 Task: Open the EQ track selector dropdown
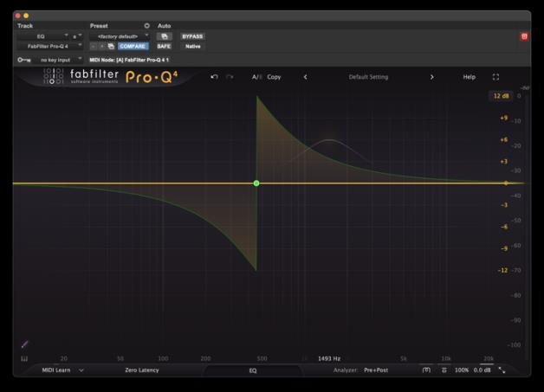pyautogui.click(x=43, y=36)
